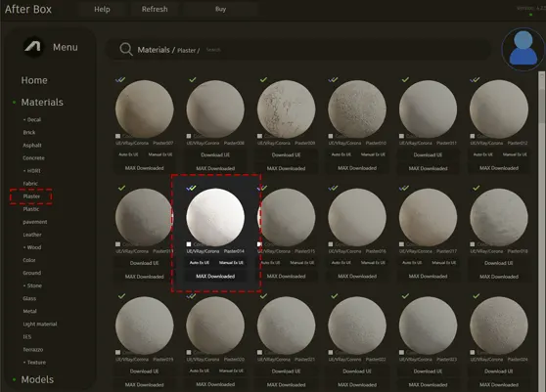Select Plaster in the materials list

click(31, 196)
